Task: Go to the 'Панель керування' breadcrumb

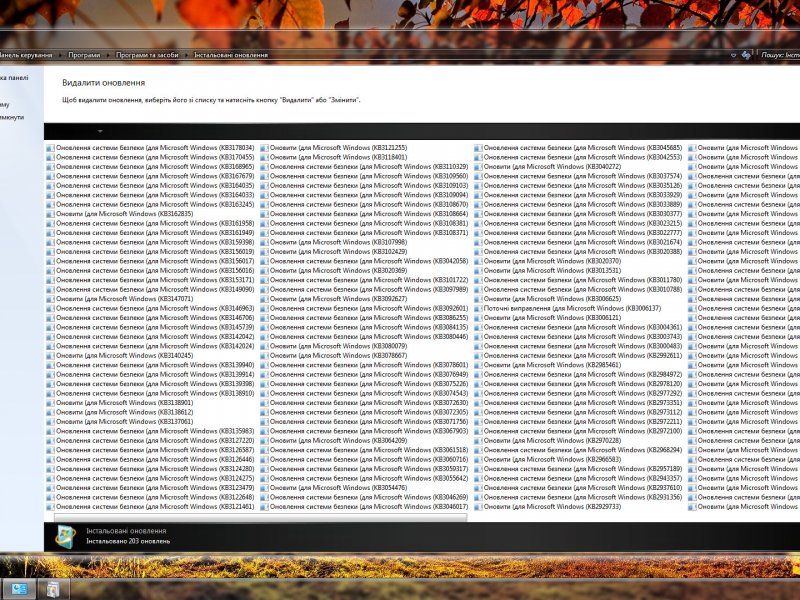Action: (26, 55)
